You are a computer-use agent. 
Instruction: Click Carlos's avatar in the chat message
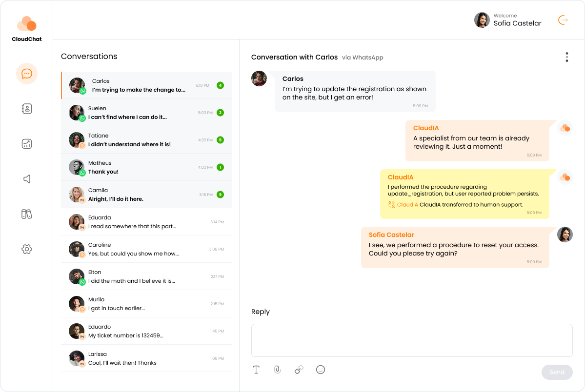click(x=259, y=78)
